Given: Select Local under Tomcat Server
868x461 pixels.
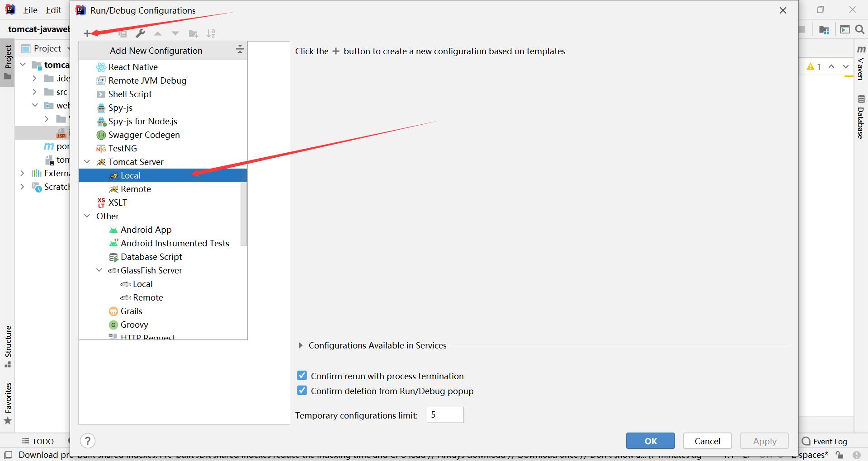Looking at the screenshot, I should [163, 175].
